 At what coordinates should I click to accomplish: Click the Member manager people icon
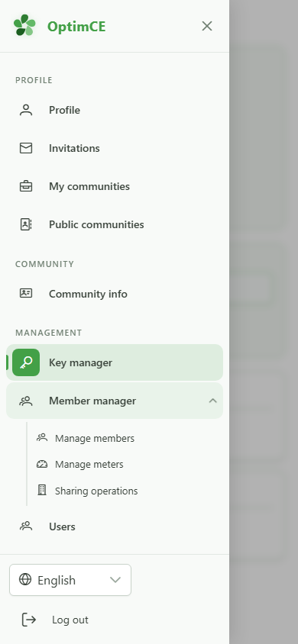pyautogui.click(x=26, y=401)
